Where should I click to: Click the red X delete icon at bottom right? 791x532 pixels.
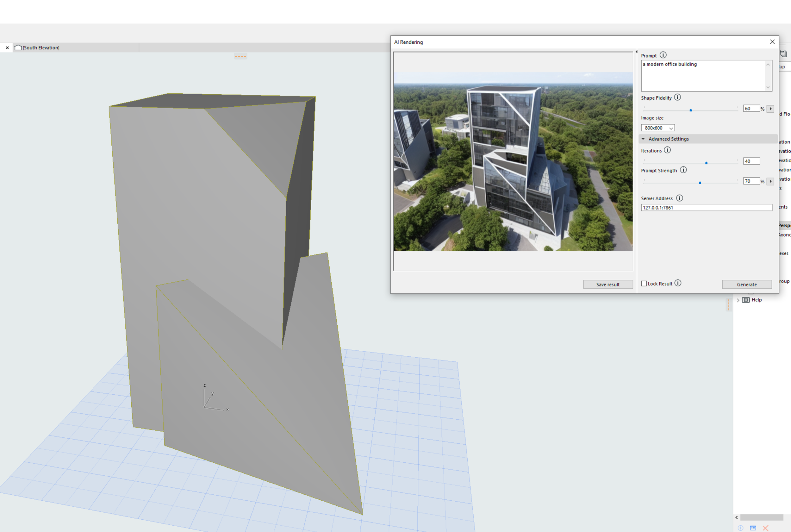pyautogui.click(x=765, y=528)
